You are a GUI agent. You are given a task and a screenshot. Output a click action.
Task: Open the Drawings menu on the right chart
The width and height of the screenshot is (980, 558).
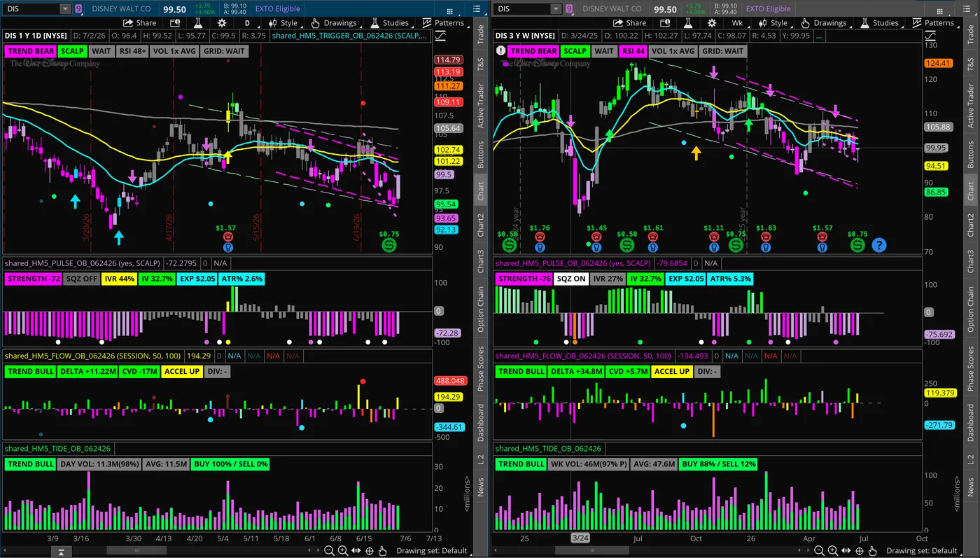tap(824, 23)
